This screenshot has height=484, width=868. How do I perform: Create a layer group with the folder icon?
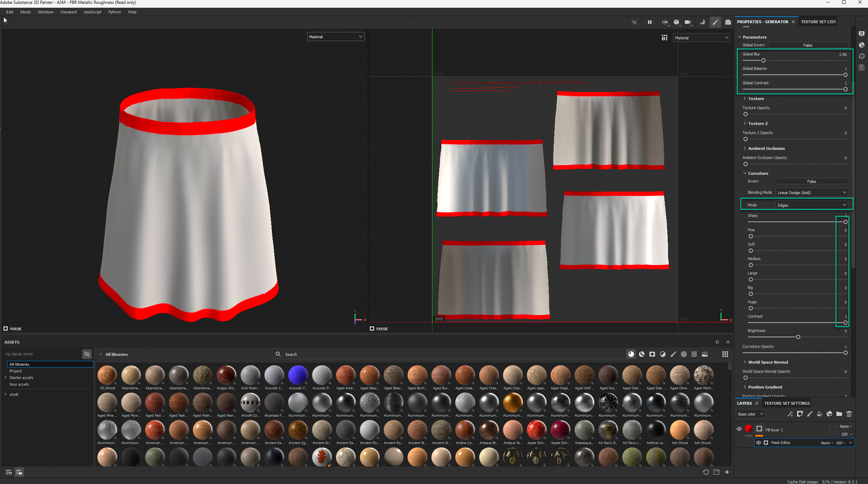point(839,414)
